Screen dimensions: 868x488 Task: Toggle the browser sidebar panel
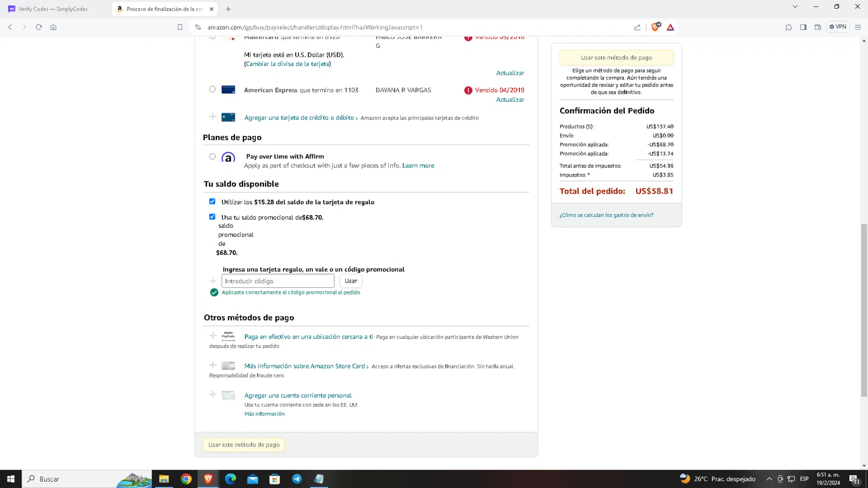pyautogui.click(x=803, y=27)
